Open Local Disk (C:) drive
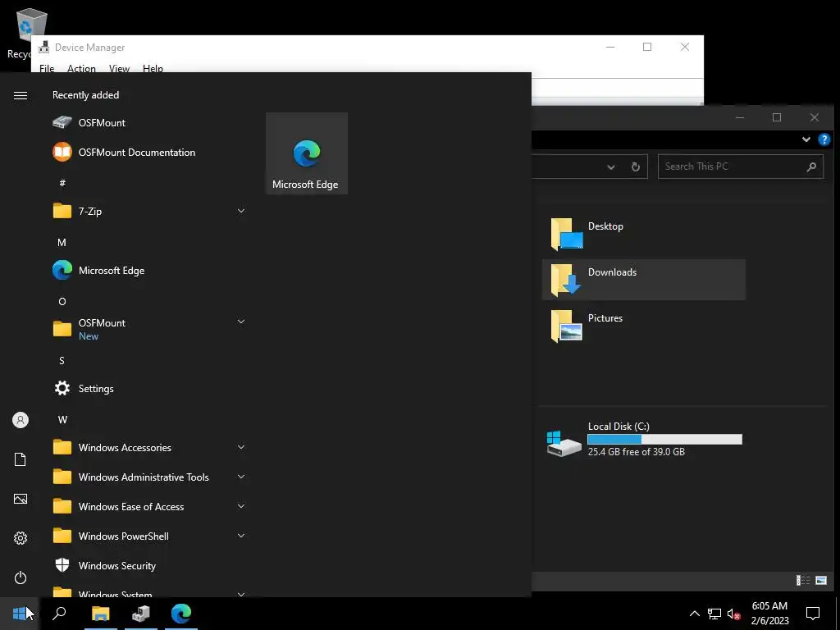The height and width of the screenshot is (630, 840). tap(643, 440)
